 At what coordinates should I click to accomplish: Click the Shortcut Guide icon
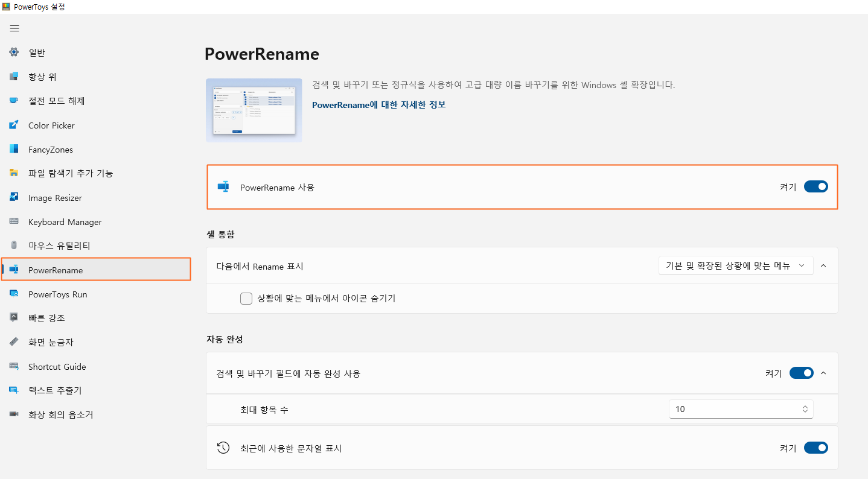point(14,367)
